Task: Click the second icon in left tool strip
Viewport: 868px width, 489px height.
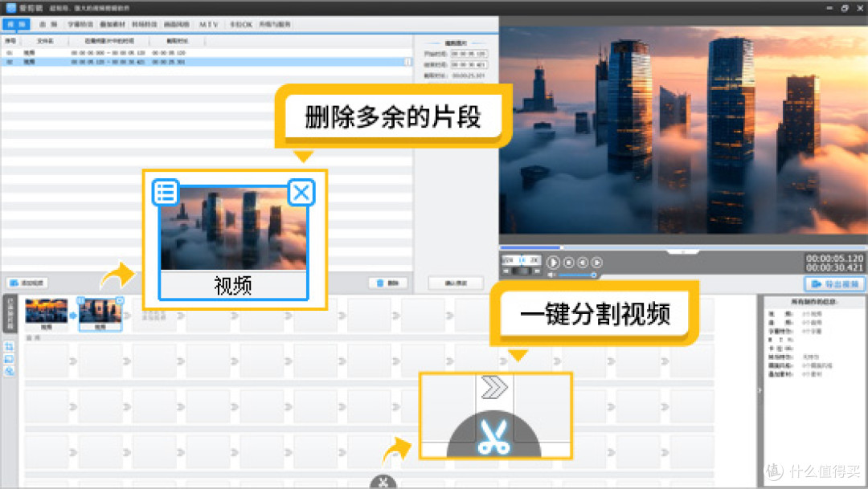Action: coord(10,359)
